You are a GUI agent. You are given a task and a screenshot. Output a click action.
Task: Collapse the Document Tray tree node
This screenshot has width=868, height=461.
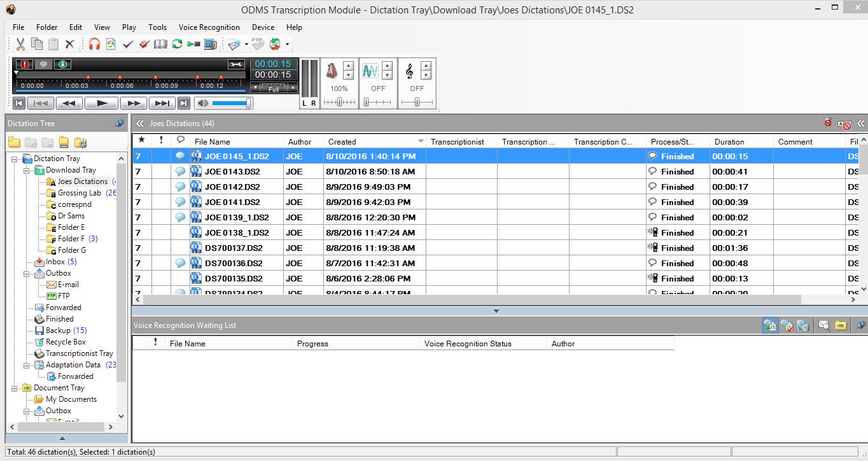14,388
